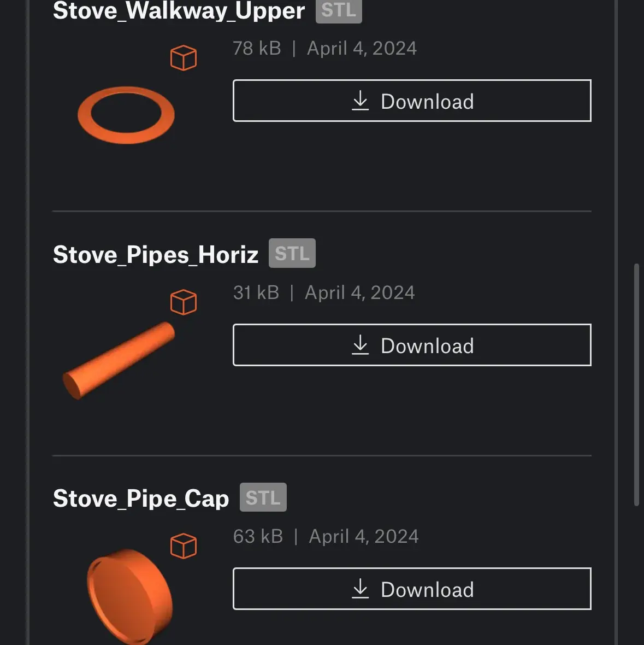
Task: Open 3D viewer cube icon for Stove_Walkway_Upper
Action: pos(184,58)
